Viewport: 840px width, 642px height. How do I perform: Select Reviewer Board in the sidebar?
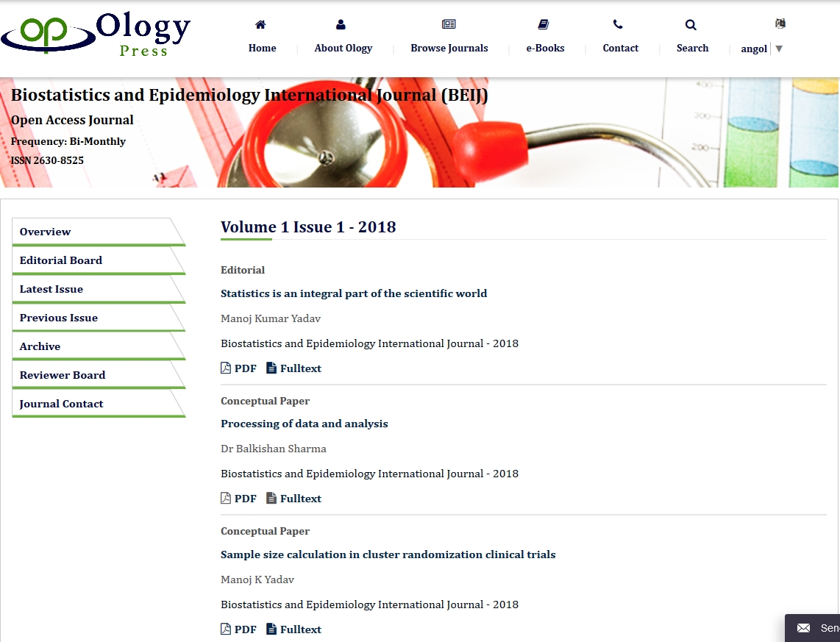(x=99, y=375)
